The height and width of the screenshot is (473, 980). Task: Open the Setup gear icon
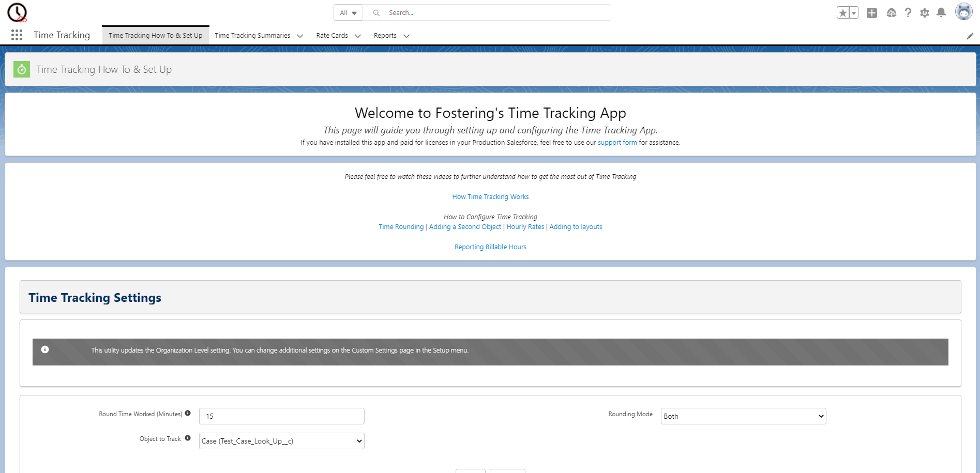925,12
